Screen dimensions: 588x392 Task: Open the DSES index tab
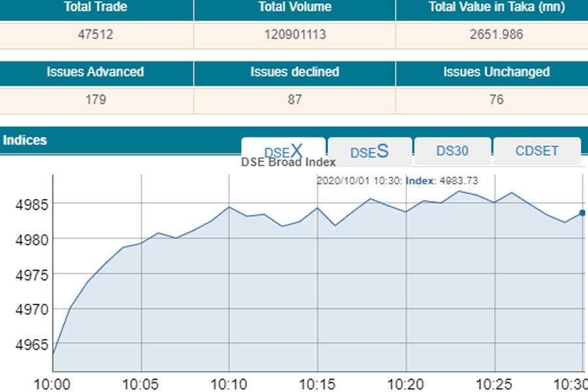(x=369, y=152)
